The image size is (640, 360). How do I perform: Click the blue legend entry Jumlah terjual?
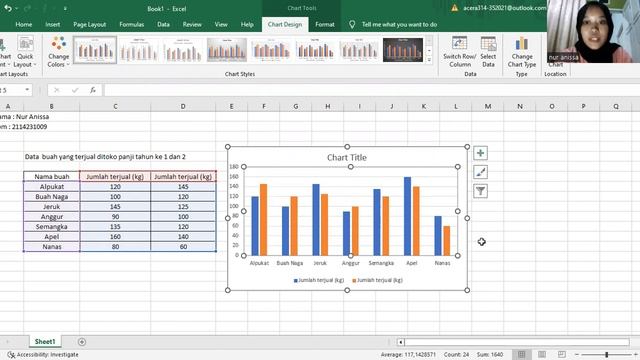point(319,280)
